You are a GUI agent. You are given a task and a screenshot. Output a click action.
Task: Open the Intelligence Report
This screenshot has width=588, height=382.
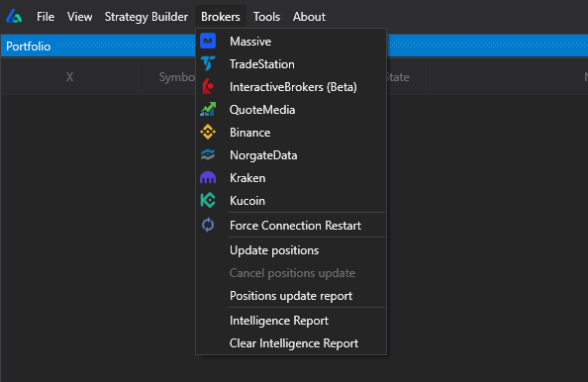point(291,321)
